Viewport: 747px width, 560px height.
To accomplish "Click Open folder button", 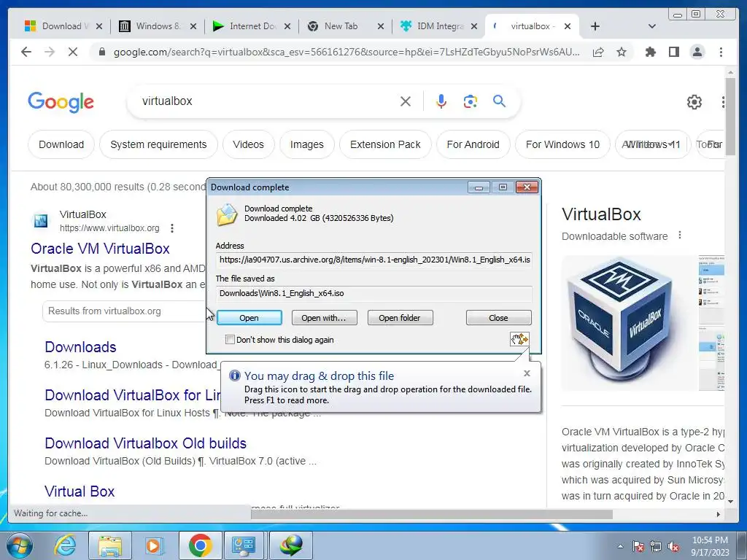I will point(400,318).
